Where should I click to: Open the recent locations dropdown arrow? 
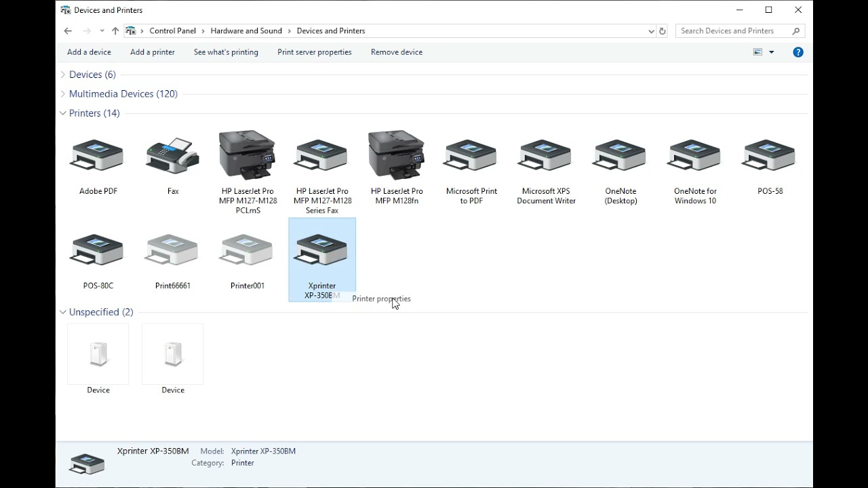tap(102, 31)
